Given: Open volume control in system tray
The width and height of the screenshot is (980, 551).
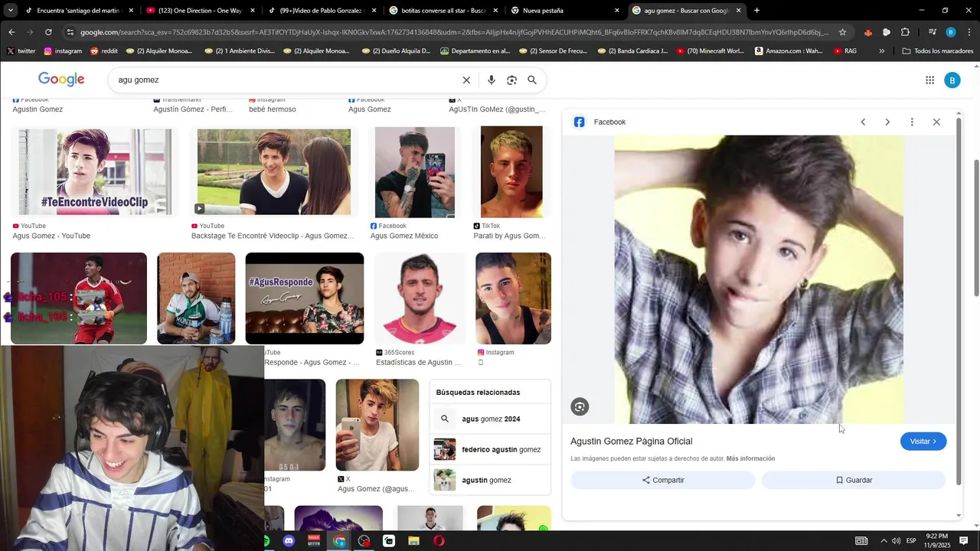Looking at the screenshot, I should (896, 541).
